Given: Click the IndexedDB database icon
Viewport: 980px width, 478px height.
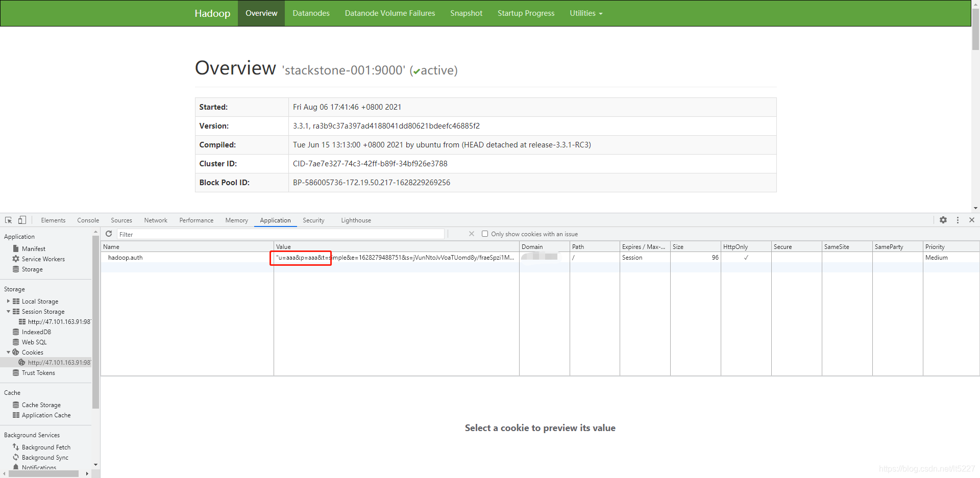Looking at the screenshot, I should click(x=16, y=332).
